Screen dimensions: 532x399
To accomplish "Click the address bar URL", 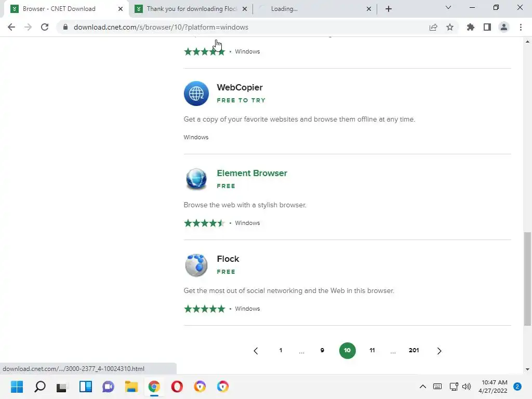I will pyautogui.click(x=161, y=27).
